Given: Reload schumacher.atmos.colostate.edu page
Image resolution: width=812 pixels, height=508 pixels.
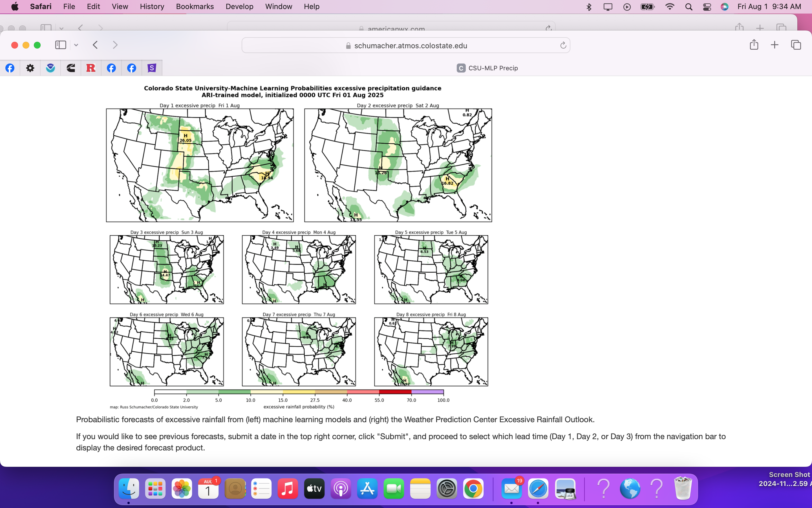Looking at the screenshot, I should coord(563,45).
